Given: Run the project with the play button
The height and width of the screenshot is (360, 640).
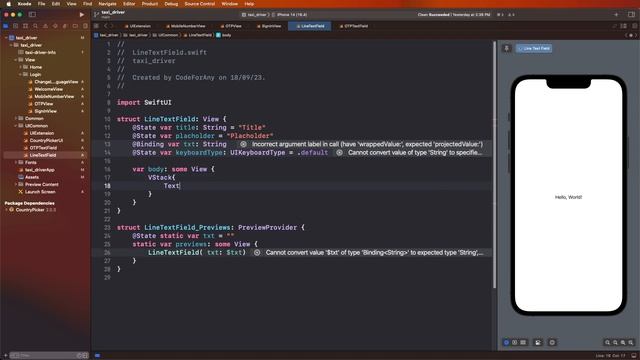Looking at the screenshot, I should tap(82, 14).
